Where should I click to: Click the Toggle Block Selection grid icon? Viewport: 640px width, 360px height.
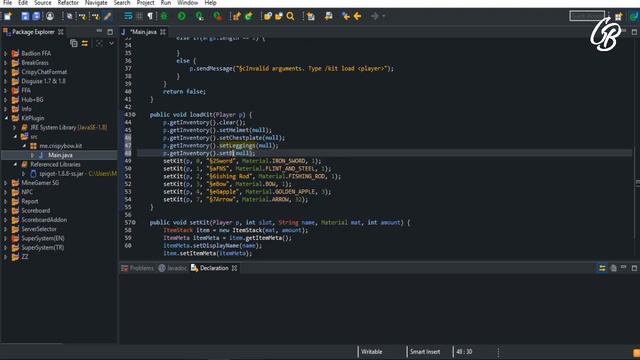[139, 16]
